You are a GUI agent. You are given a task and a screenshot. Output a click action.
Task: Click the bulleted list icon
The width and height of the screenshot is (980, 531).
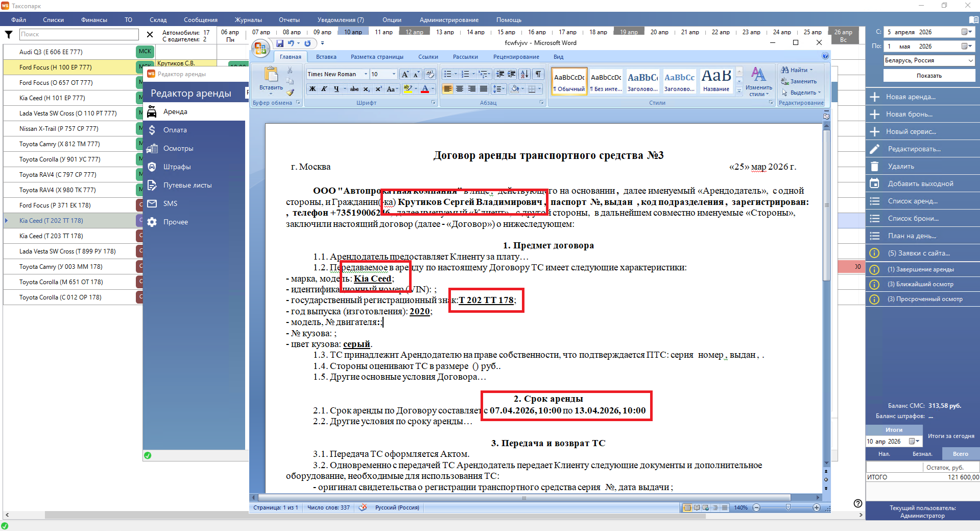[448, 74]
